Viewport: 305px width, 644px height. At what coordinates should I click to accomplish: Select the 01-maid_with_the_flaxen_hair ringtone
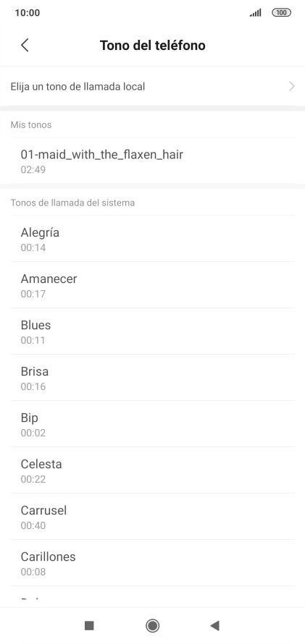coord(152,161)
